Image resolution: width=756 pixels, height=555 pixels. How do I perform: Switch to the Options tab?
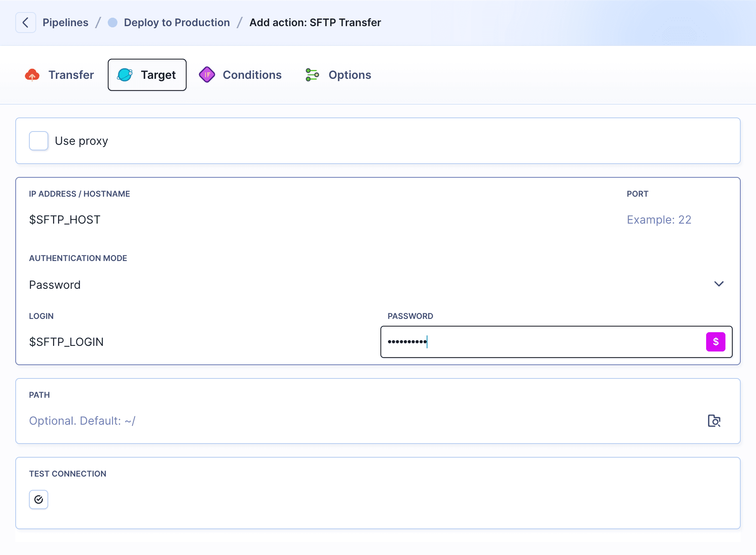click(x=349, y=74)
